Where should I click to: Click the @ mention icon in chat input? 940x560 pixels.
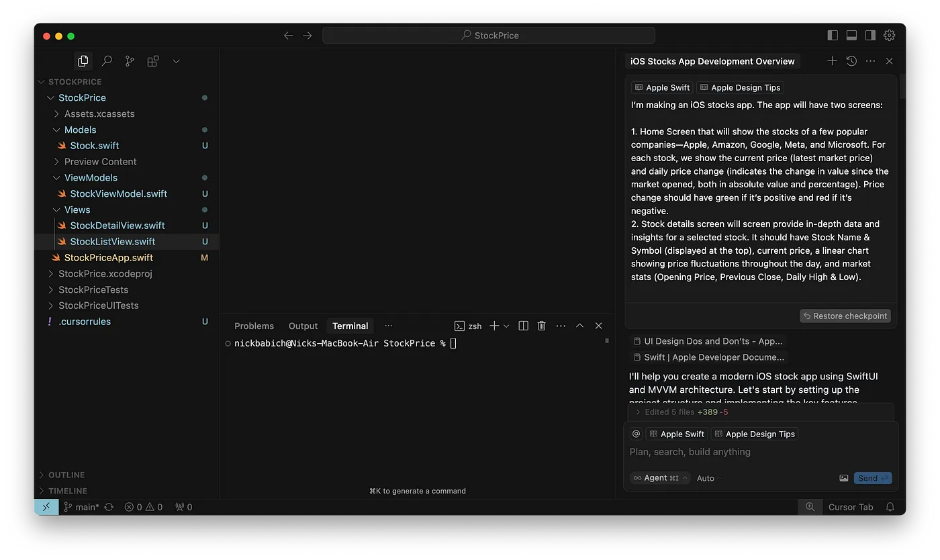coord(636,434)
